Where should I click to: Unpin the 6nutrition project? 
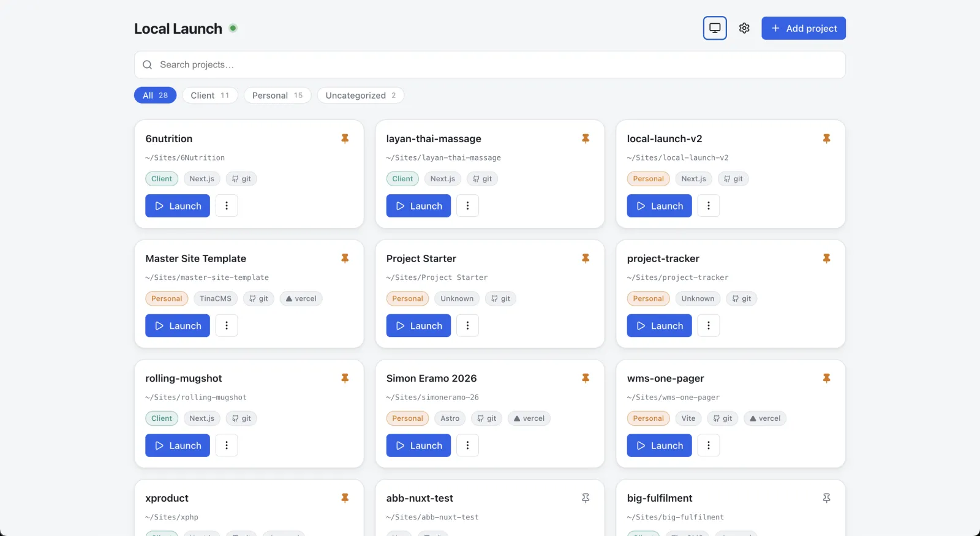coord(345,139)
